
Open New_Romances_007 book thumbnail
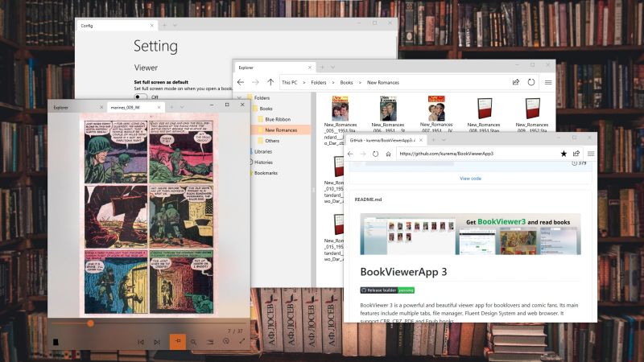436,109
